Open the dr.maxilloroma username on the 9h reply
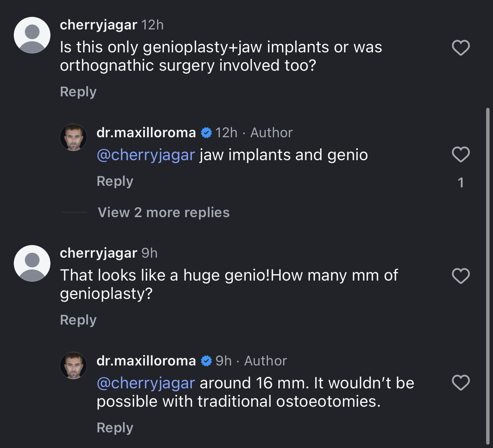This screenshot has width=493, height=448. point(146,361)
